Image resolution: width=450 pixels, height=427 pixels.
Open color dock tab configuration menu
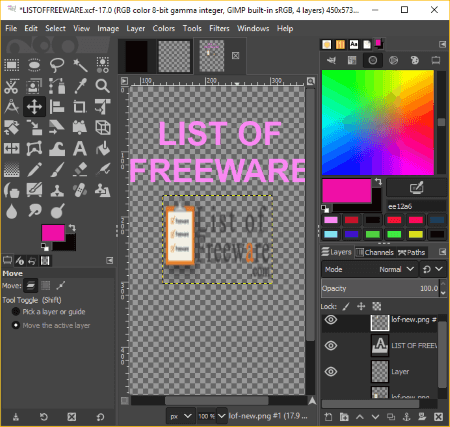(x=442, y=44)
